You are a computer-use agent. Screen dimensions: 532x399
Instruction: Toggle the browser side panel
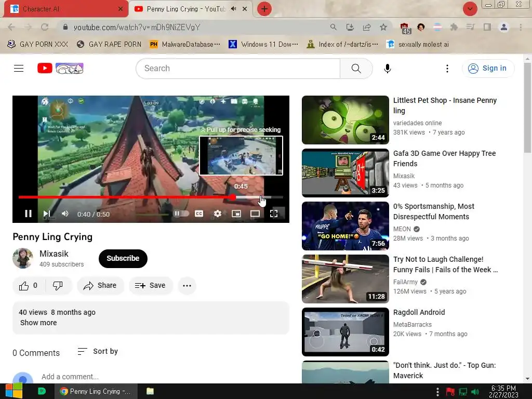pos(487,27)
